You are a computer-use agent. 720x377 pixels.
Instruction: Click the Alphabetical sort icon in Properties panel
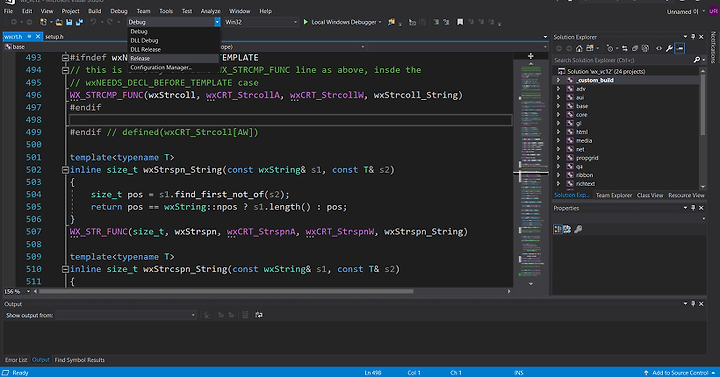(567, 229)
